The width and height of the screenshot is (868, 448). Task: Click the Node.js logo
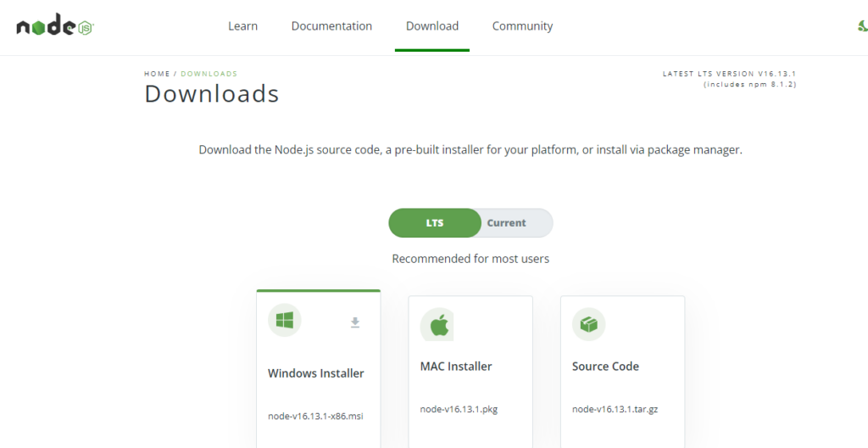coord(55,26)
